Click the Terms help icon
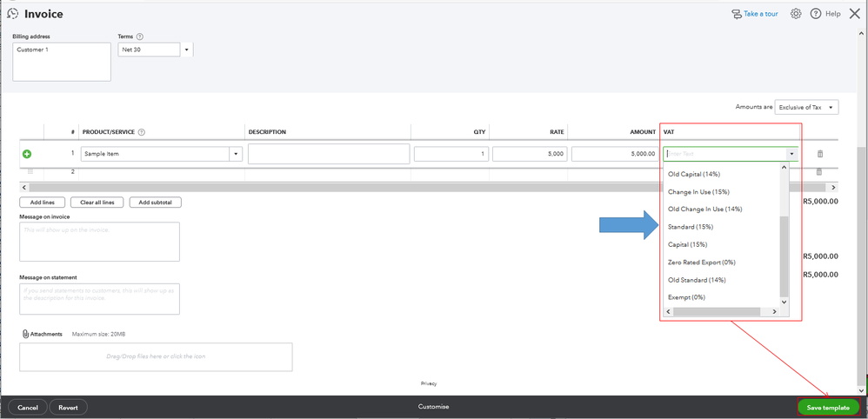 [139, 37]
